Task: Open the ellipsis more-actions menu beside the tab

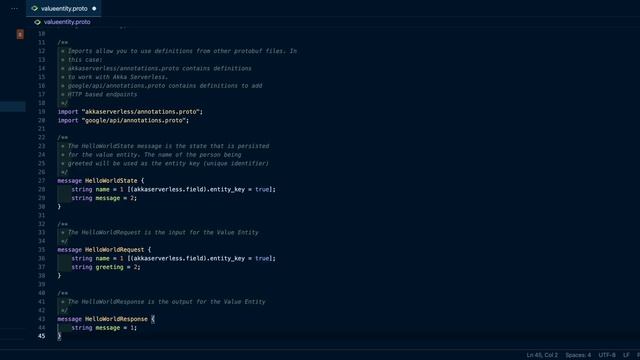Action: click(14, 8)
